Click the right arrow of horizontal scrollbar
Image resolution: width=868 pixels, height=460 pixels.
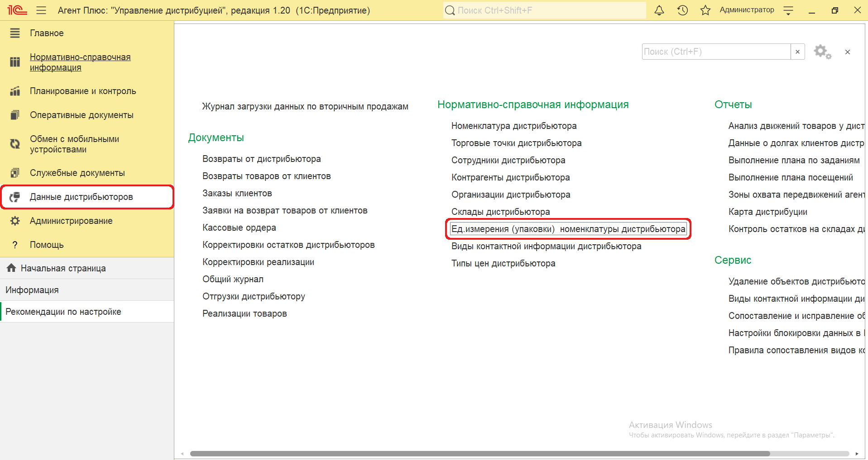click(x=857, y=454)
